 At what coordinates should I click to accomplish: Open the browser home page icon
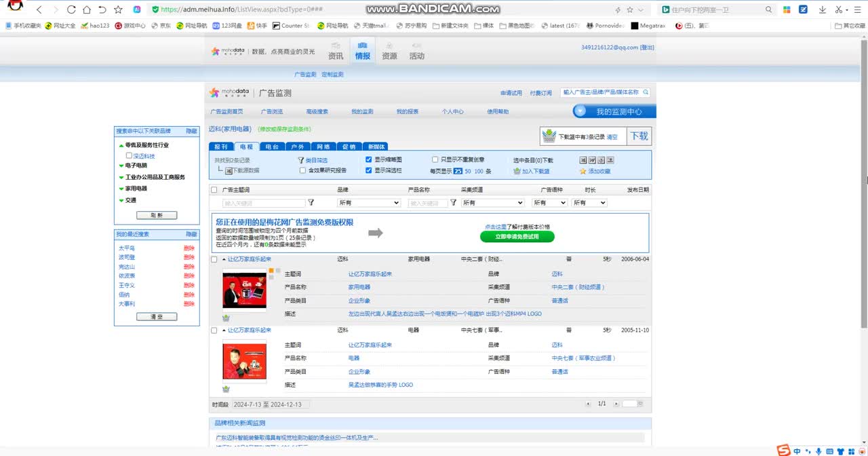click(x=87, y=9)
